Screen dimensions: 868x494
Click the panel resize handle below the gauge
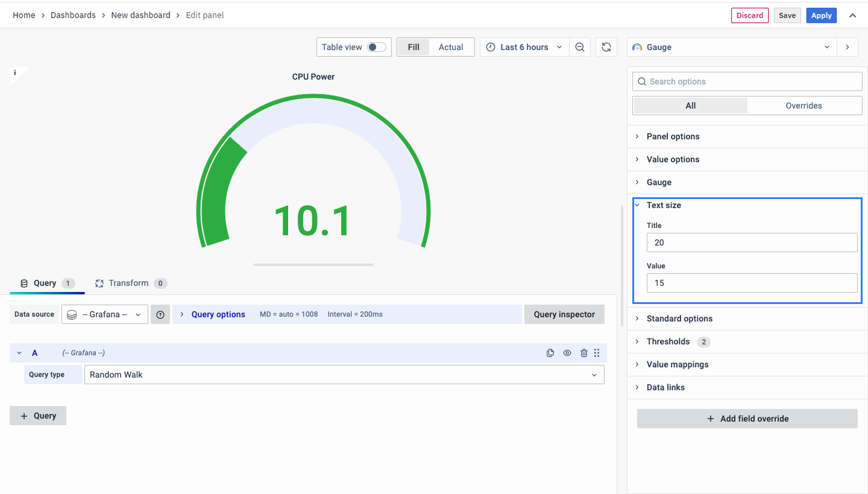point(313,264)
